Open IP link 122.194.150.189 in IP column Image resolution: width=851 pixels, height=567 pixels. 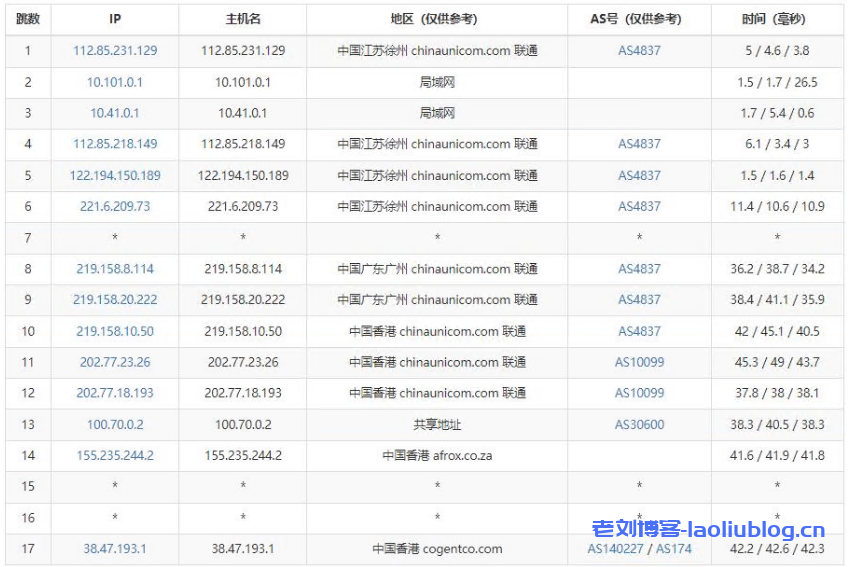pos(115,175)
